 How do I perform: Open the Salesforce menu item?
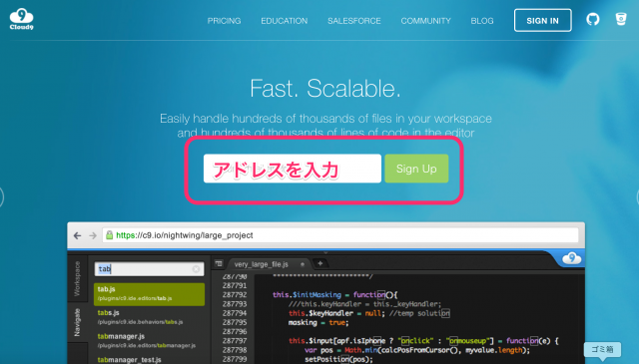tap(354, 21)
